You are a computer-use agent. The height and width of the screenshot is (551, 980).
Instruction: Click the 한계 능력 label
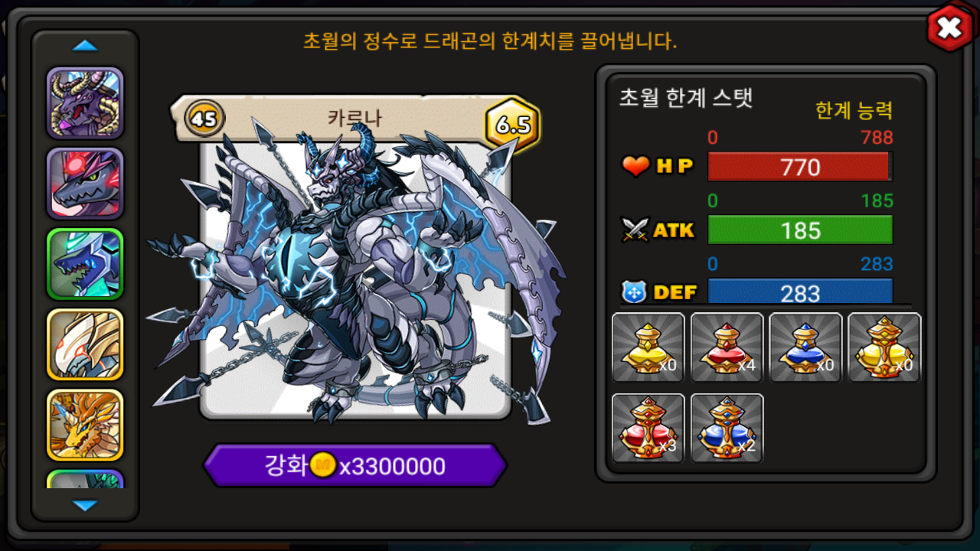(854, 111)
